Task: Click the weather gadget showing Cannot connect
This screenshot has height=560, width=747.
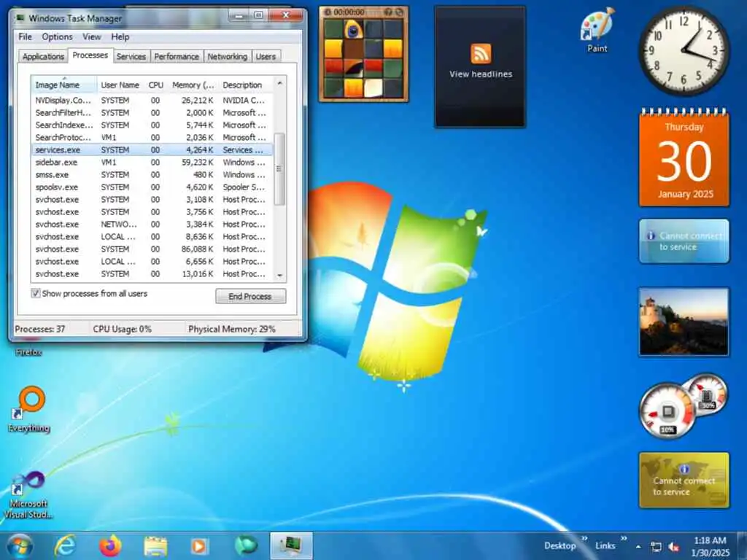Action: [684, 241]
